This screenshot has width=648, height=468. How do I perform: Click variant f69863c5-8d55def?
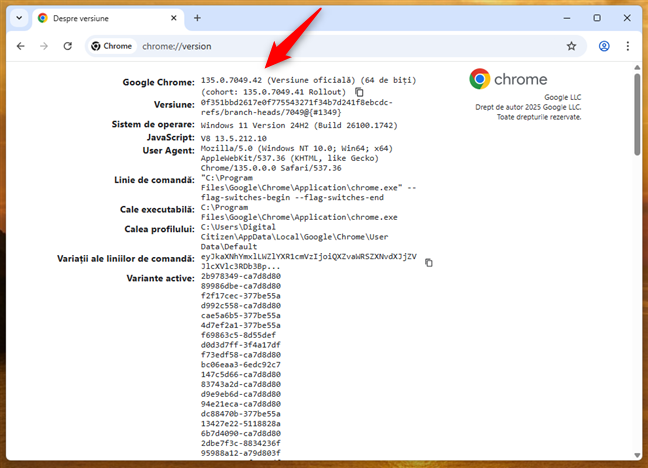coord(238,335)
